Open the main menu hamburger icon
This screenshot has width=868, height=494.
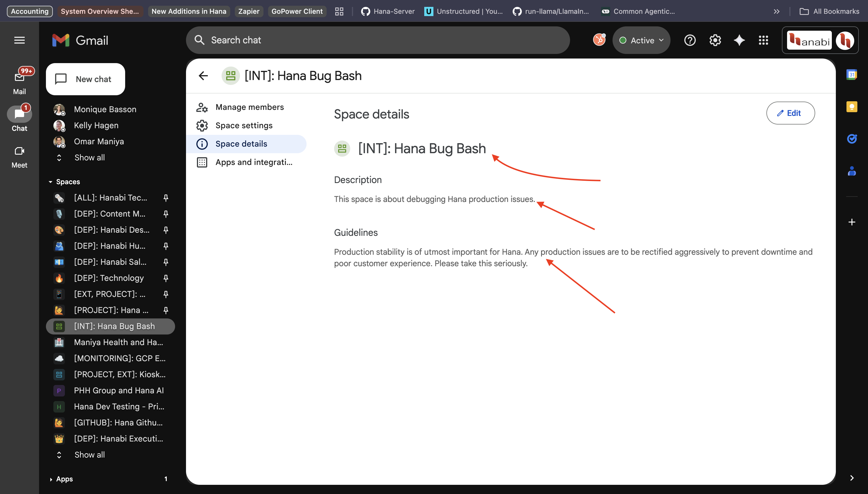[19, 40]
